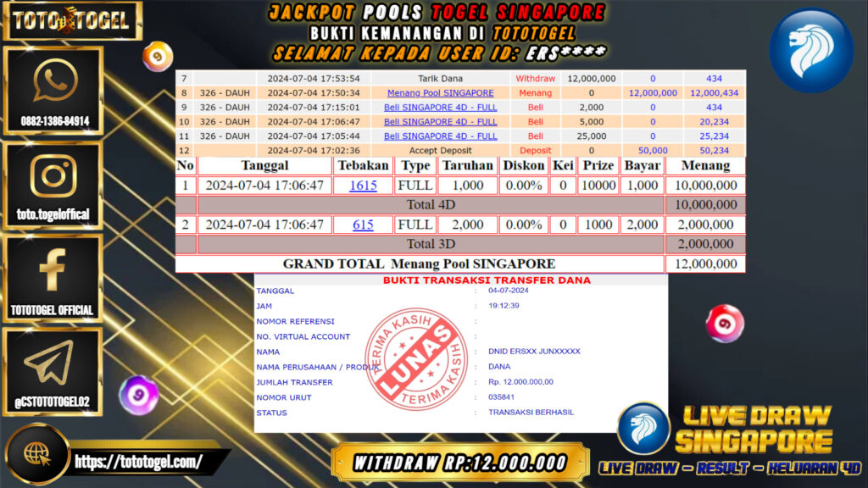
Task: Click the orange number 9 ball
Action: 157,57
